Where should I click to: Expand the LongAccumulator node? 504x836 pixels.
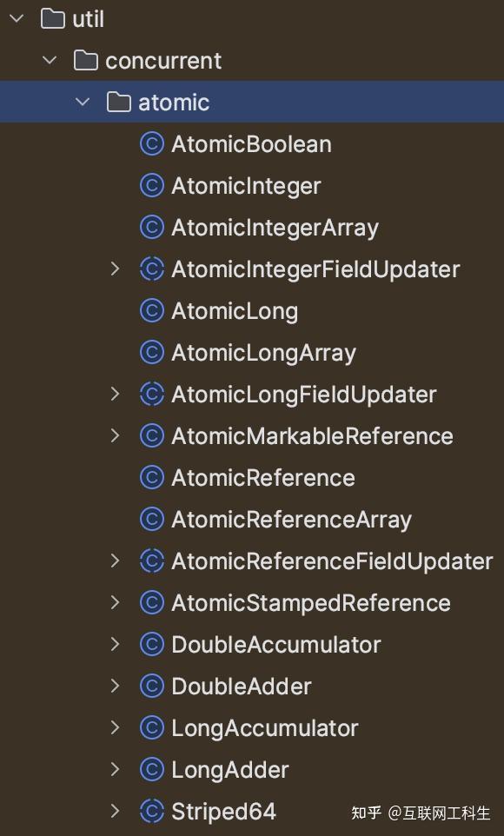(116, 727)
